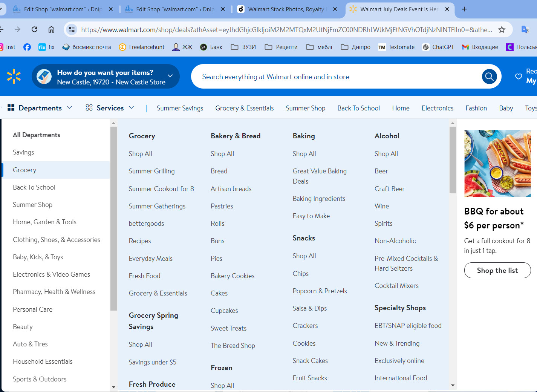Open the ChatGPT bookmark
Viewport: 537px width, 392px height.
(438, 47)
